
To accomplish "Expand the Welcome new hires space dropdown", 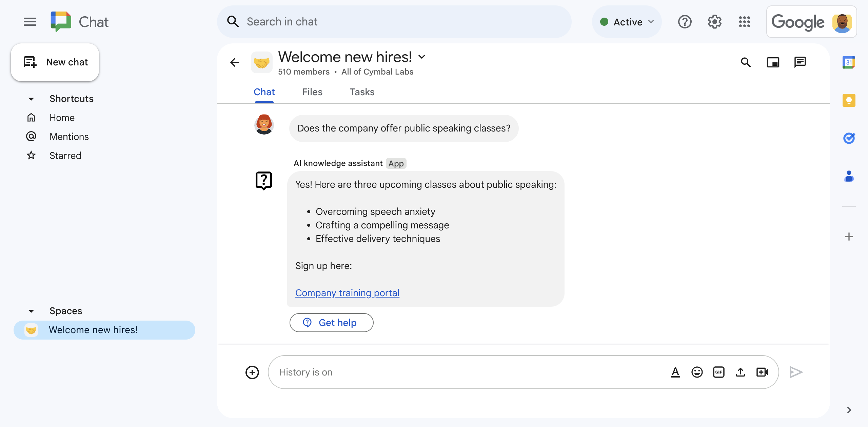I will (x=423, y=56).
